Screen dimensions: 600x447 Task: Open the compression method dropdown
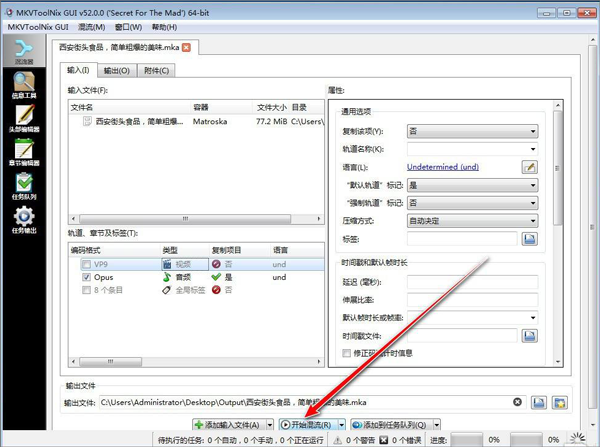coord(473,221)
